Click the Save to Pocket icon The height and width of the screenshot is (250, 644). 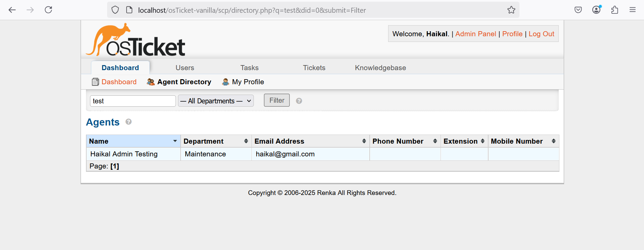pyautogui.click(x=578, y=10)
